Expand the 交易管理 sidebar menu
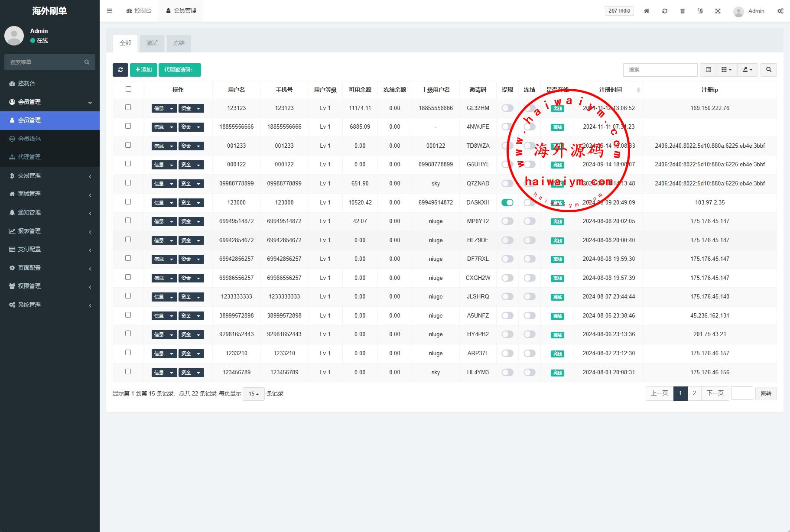Screen dimensions: 790x532 [50, 175]
